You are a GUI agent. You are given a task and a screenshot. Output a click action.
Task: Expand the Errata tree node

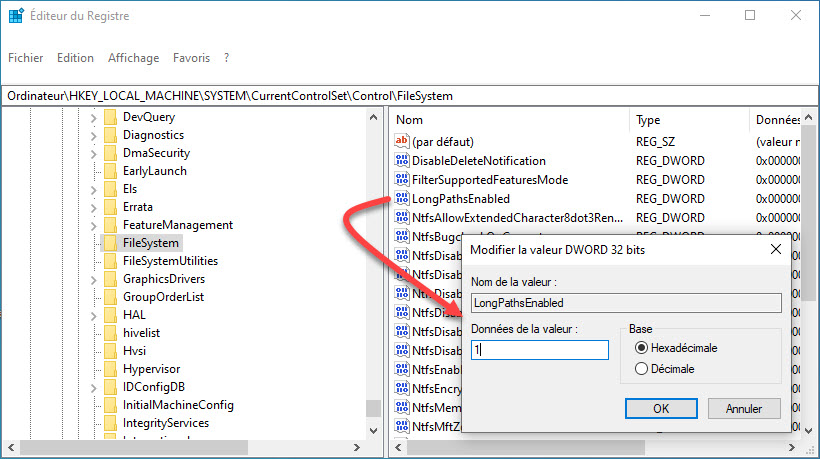click(x=94, y=208)
